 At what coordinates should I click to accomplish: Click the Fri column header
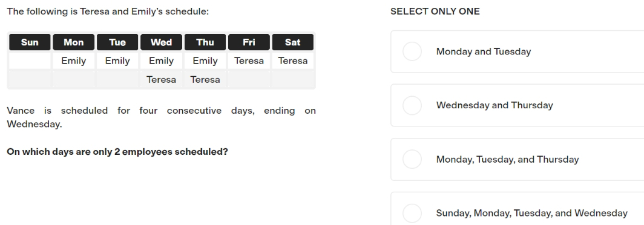(249, 42)
